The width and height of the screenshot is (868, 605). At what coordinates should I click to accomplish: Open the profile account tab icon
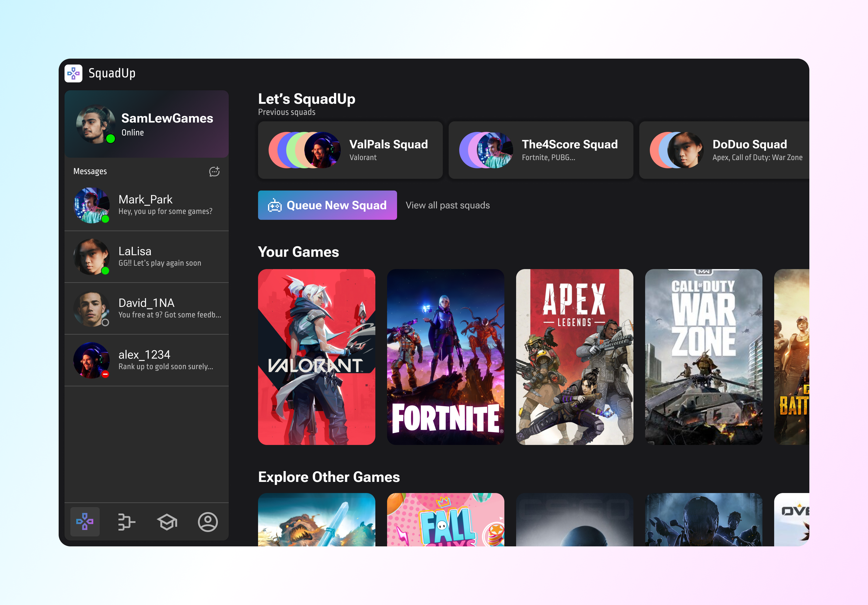208,522
